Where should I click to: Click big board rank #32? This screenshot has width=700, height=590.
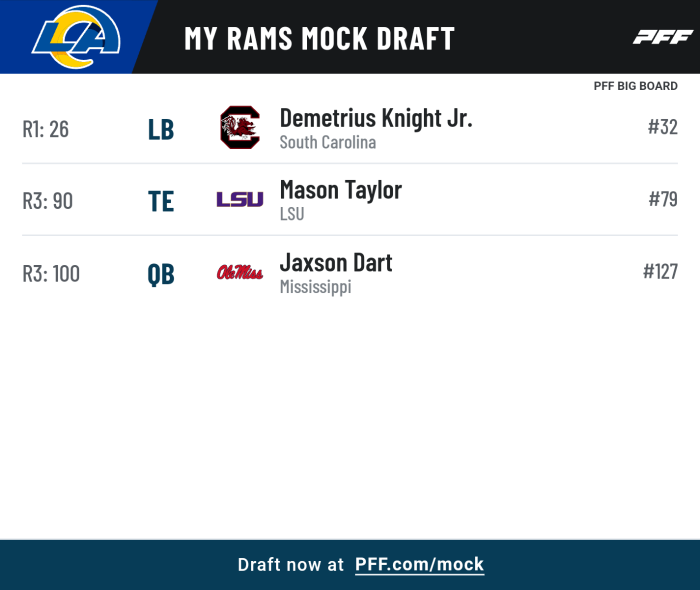(x=662, y=127)
